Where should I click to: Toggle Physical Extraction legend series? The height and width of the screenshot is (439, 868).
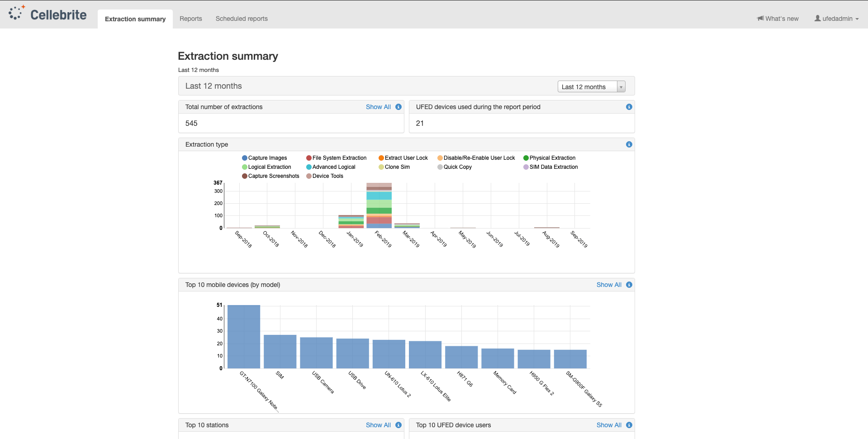coord(550,158)
